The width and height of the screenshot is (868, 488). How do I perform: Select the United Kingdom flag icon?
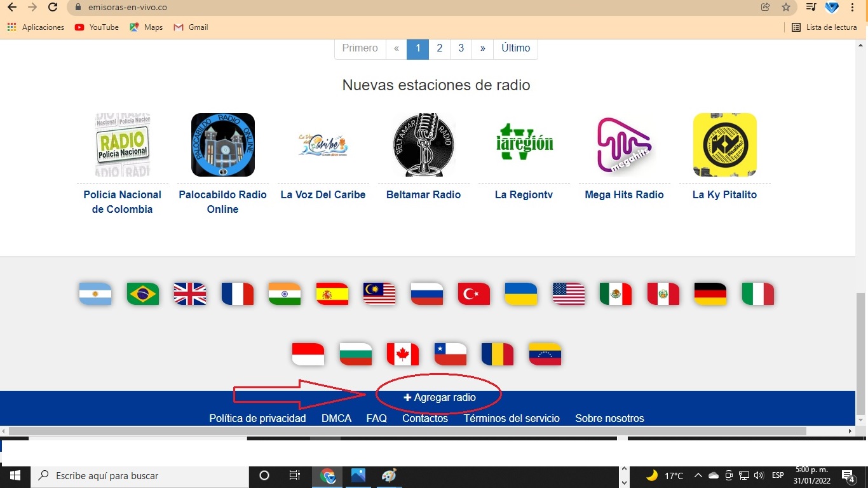click(190, 294)
